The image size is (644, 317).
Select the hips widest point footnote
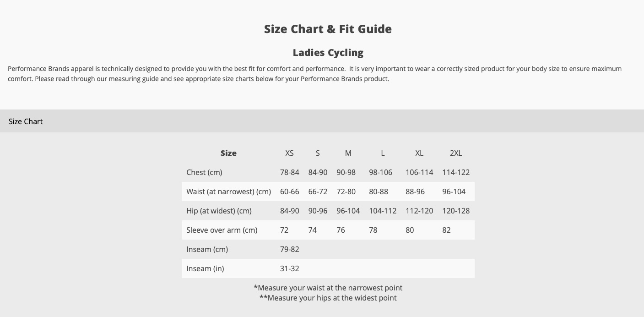click(328, 298)
